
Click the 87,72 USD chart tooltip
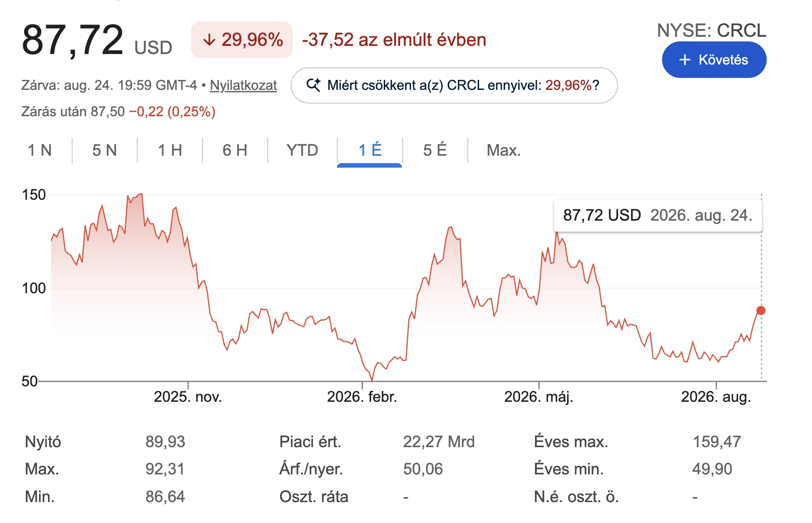658,215
